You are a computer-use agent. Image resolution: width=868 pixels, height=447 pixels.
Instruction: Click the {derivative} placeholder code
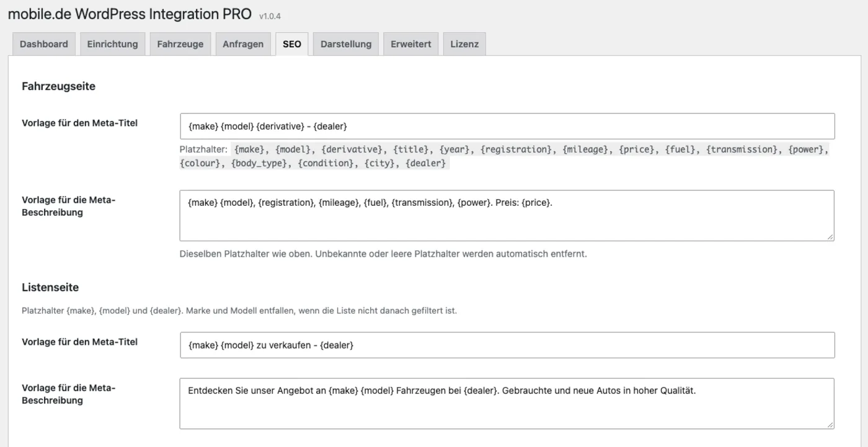(352, 149)
